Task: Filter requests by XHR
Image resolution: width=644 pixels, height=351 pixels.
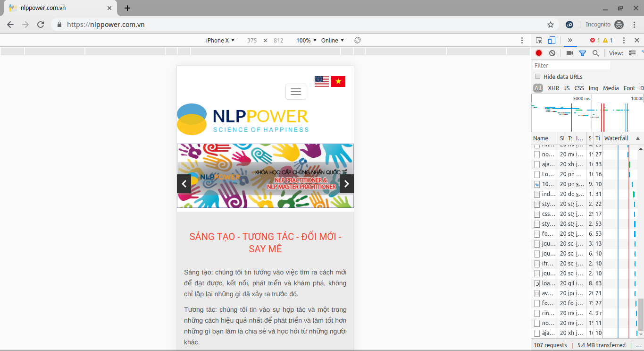Action: click(553, 88)
